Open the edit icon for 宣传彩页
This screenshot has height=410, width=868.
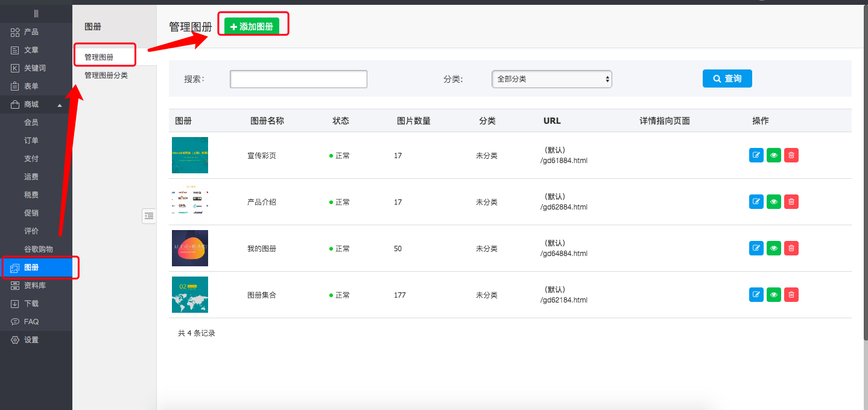point(756,155)
